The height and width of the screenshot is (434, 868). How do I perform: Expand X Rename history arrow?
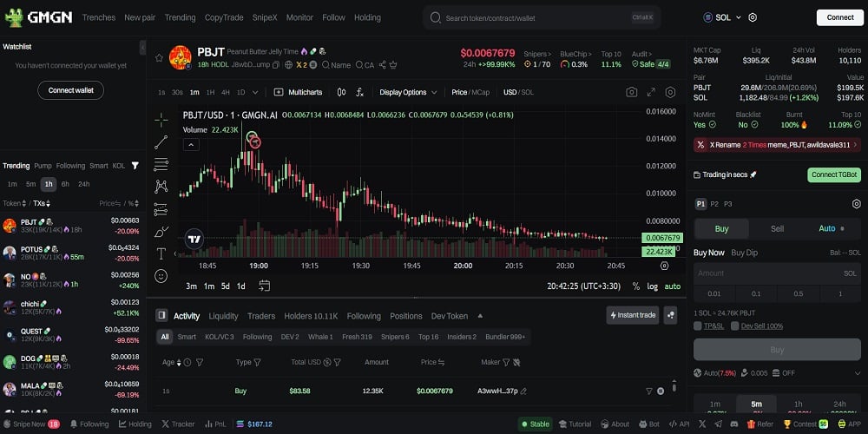tap(855, 144)
